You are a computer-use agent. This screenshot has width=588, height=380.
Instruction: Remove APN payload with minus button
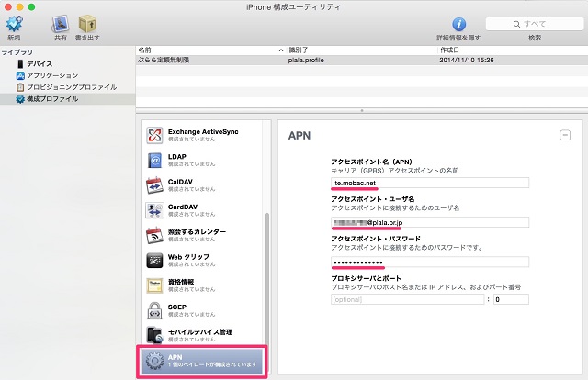pos(565,135)
